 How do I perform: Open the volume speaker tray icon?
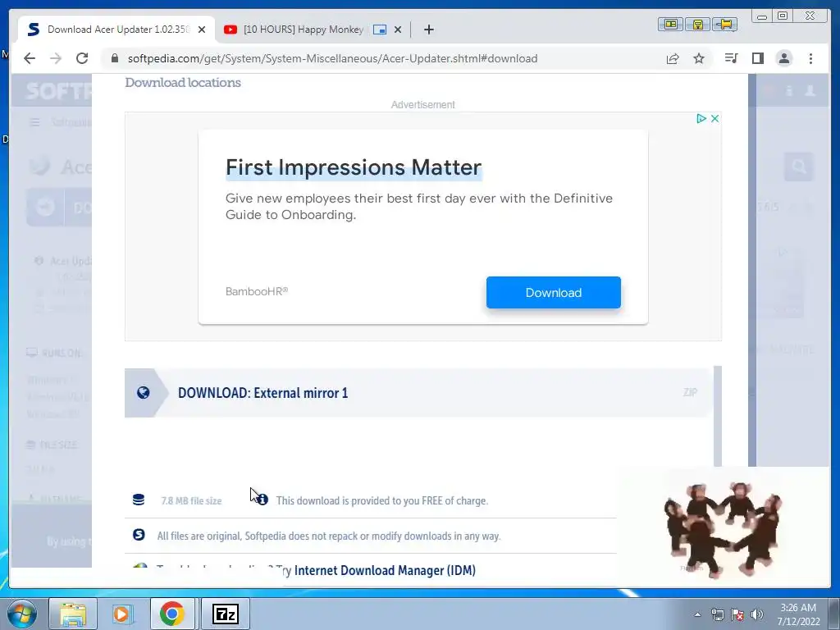[757, 614]
